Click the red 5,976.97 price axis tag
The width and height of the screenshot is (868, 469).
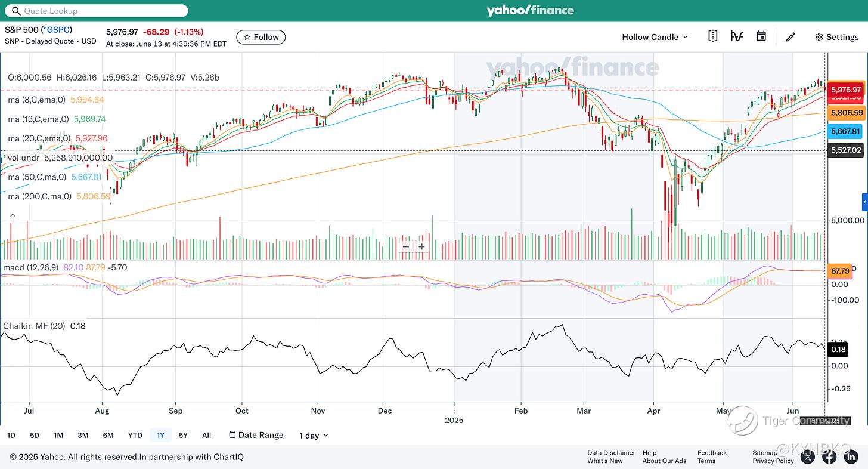coord(847,90)
